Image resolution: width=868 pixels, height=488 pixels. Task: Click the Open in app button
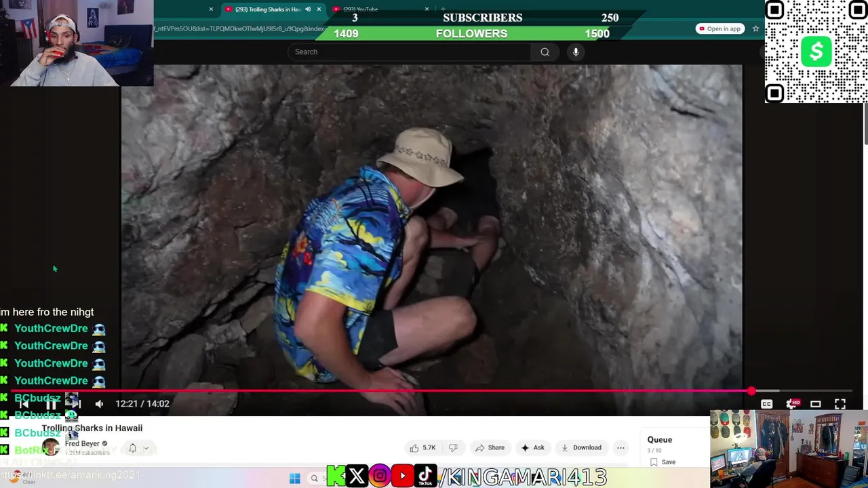[x=719, y=28]
